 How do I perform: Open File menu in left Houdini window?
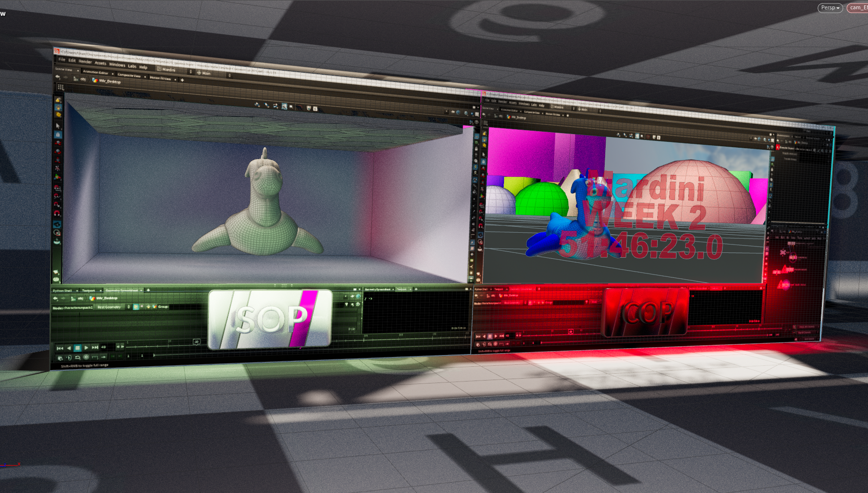pyautogui.click(x=62, y=59)
